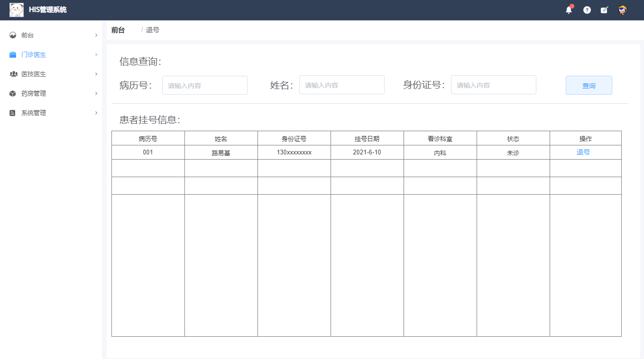Click the 状态 column header

point(513,138)
